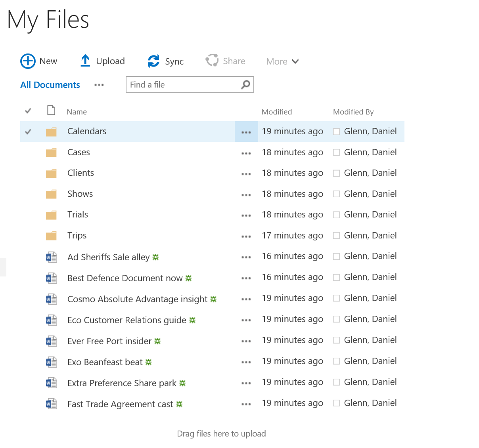The image size is (479, 448).
Task: Click the Drag files here to upload link
Action: point(221,434)
